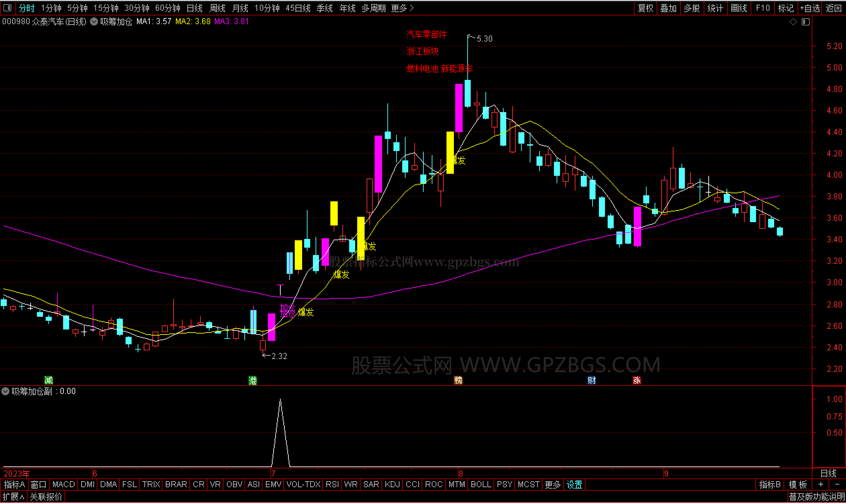The height and width of the screenshot is (504, 846).
Task: Expand 更多 indicators in bottom bar
Action: [553, 485]
